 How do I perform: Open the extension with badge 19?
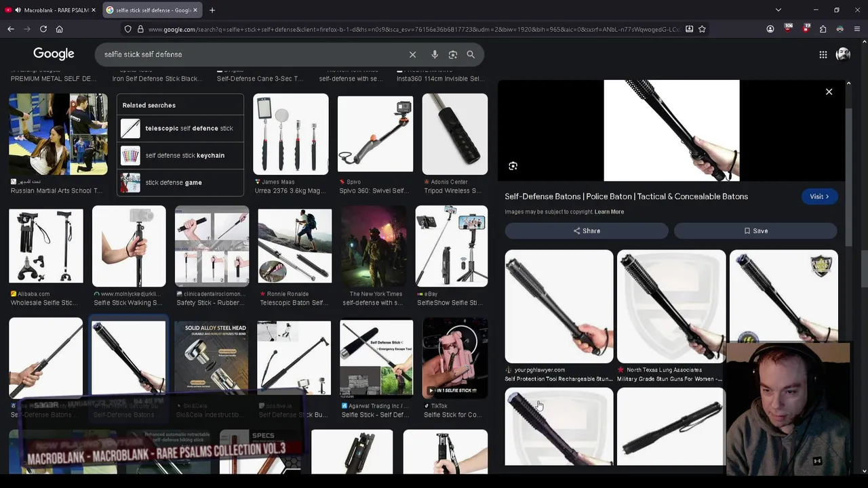[806, 28]
